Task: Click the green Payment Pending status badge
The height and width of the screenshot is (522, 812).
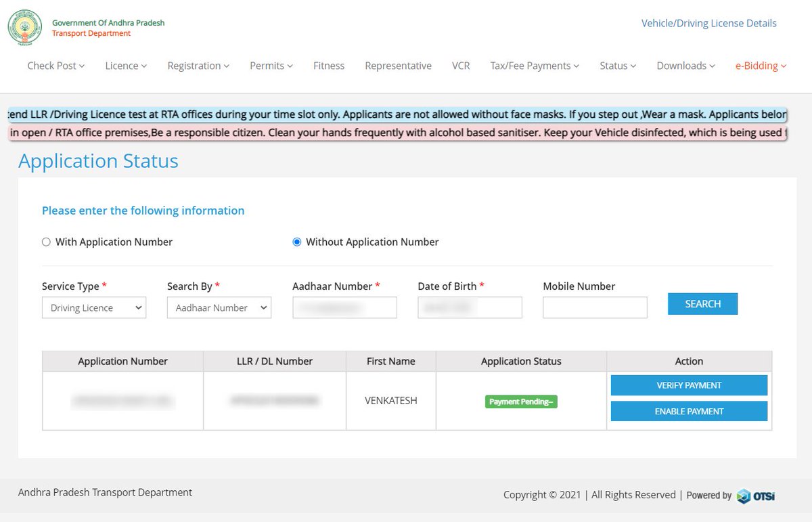Action: coord(520,401)
